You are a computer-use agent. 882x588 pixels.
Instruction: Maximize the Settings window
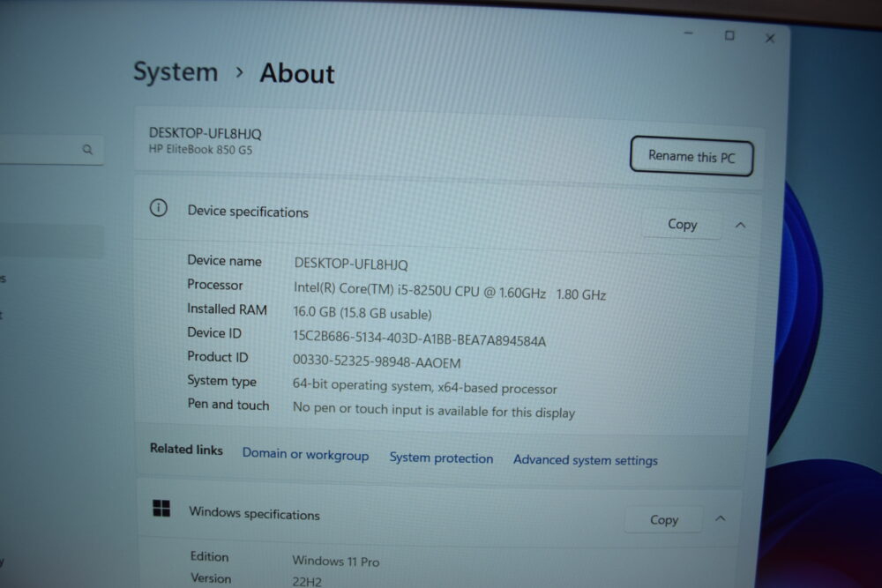729,35
